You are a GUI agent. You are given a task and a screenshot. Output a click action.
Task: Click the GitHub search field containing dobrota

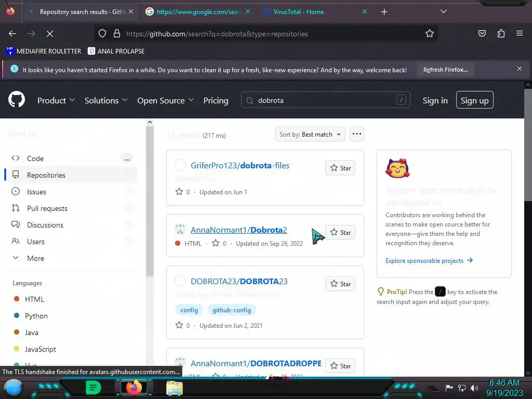pos(325,100)
